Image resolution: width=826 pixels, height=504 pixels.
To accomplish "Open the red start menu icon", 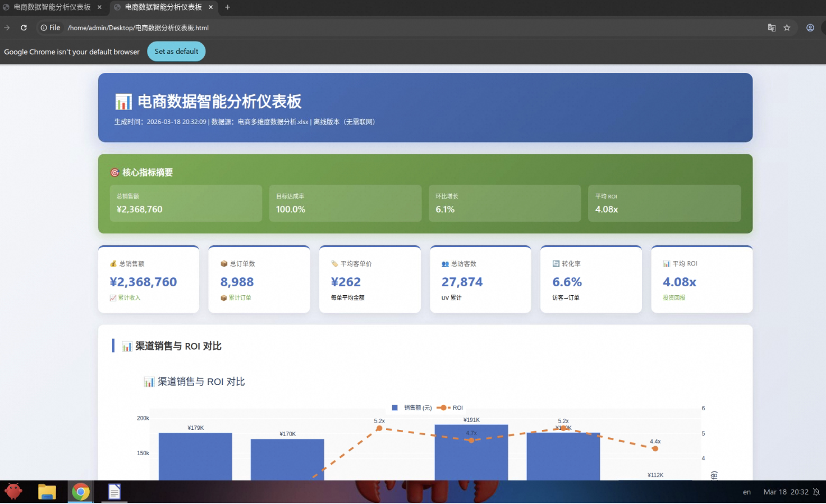I will 13,492.
